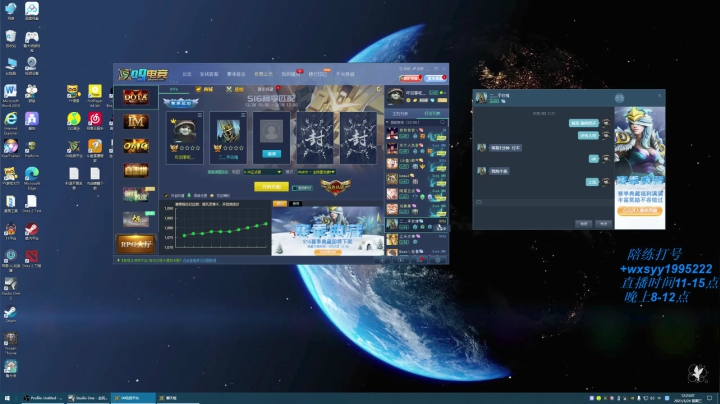Switch to the 商城 shop tab
720x404 pixels.
(x=204, y=89)
